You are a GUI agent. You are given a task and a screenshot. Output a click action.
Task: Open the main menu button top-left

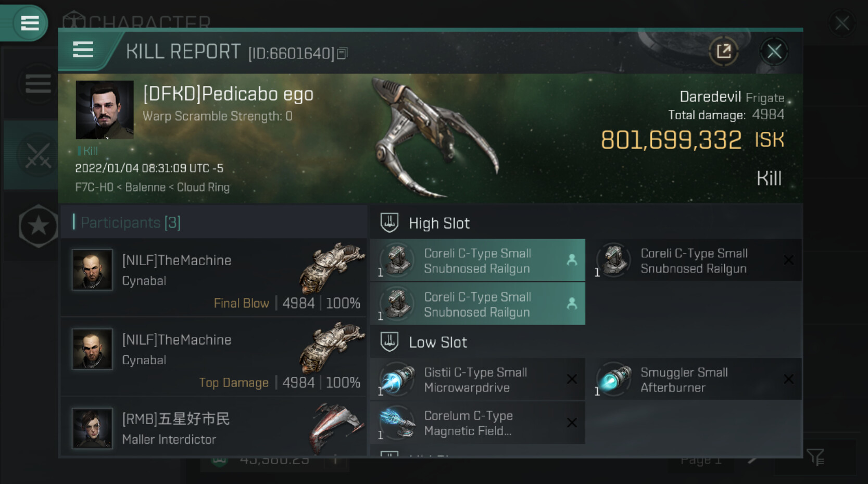click(x=29, y=23)
